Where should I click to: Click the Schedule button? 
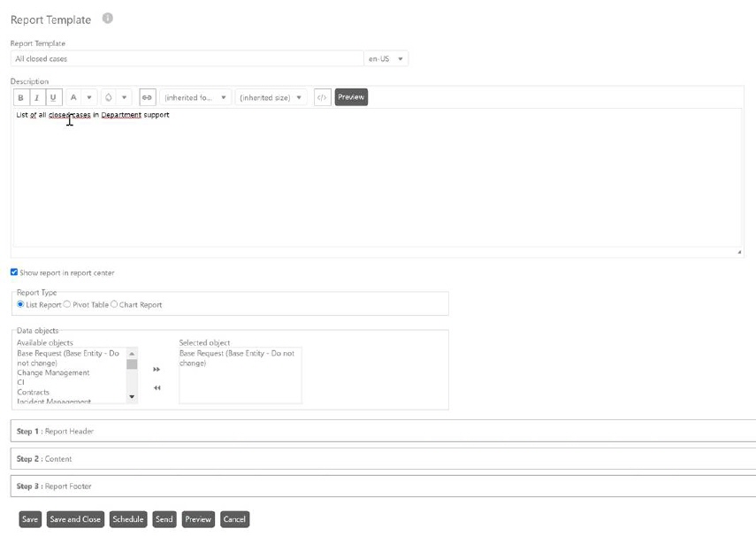[128, 519]
